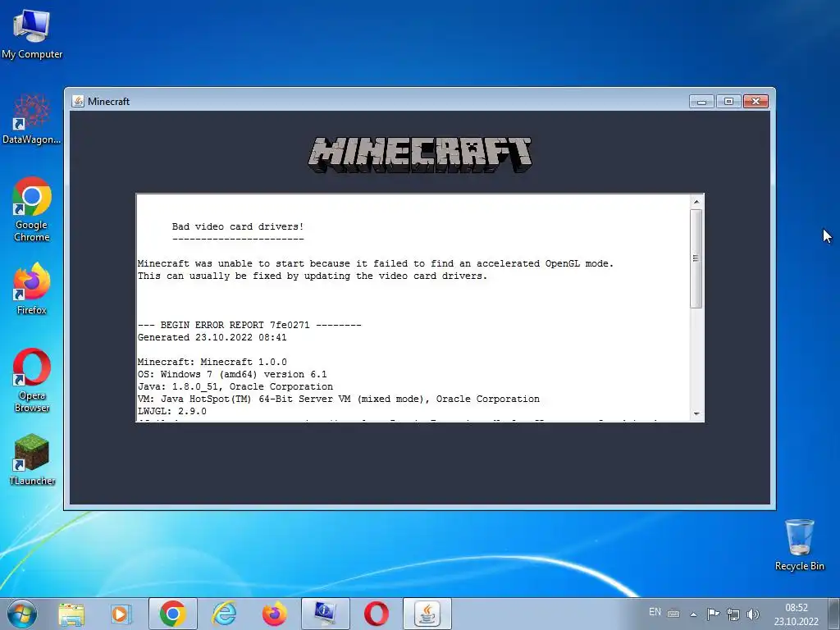
Task: Minimize the Minecraft window
Action: coord(701,101)
